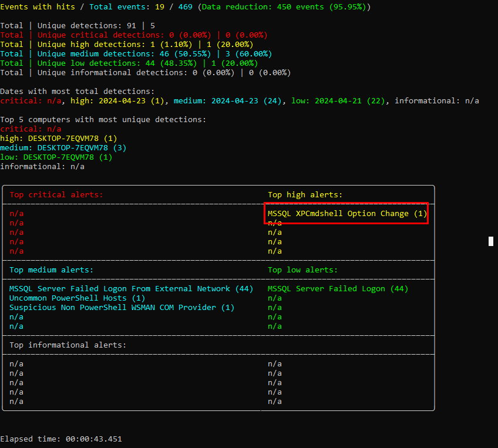
Task: Click 'Suspicious Non PowerShell WSMAN COM Provider (1)'
Action: 122,307
